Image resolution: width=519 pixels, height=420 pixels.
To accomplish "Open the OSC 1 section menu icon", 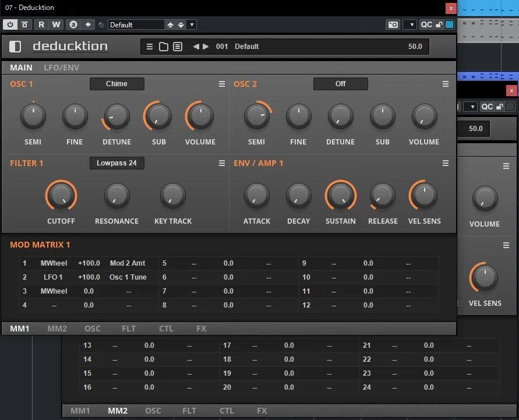I will 222,84.
